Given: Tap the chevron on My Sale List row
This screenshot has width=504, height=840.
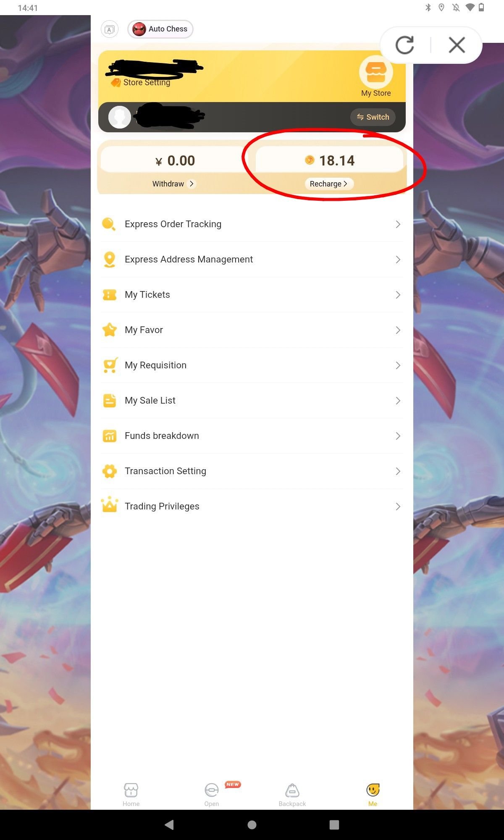Looking at the screenshot, I should point(398,401).
